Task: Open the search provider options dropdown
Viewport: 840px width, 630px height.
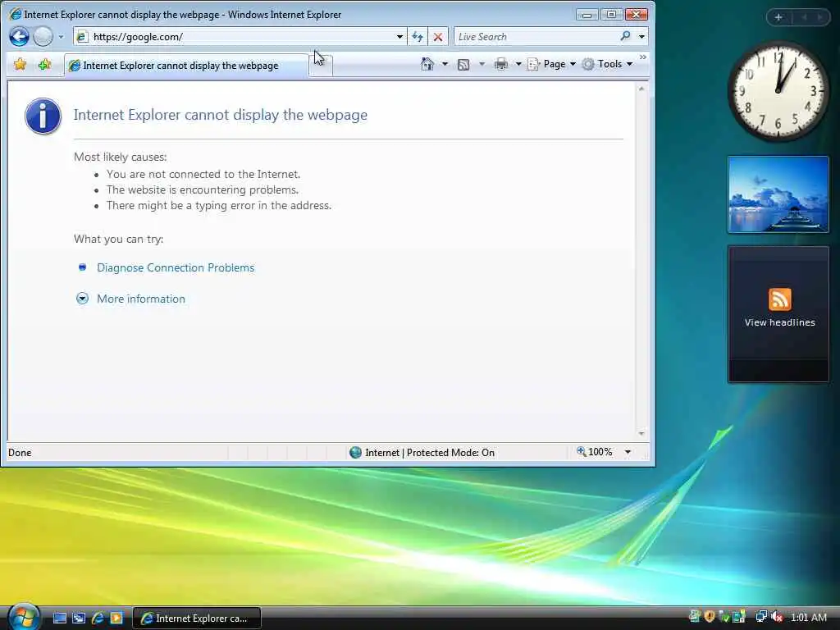Action: tap(641, 36)
